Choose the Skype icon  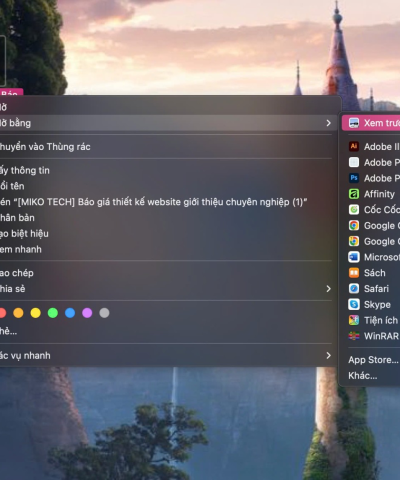click(x=354, y=304)
